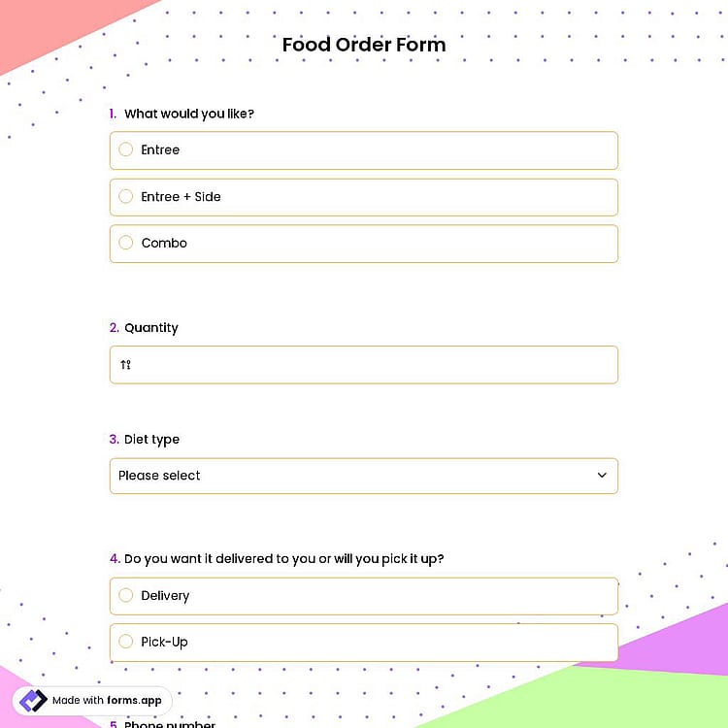
Task: Click the Delivery option text label
Action: (165, 596)
